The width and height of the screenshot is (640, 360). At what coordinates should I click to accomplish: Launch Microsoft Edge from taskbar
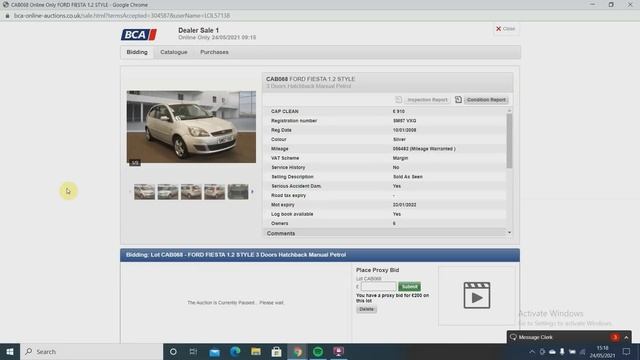235,351
